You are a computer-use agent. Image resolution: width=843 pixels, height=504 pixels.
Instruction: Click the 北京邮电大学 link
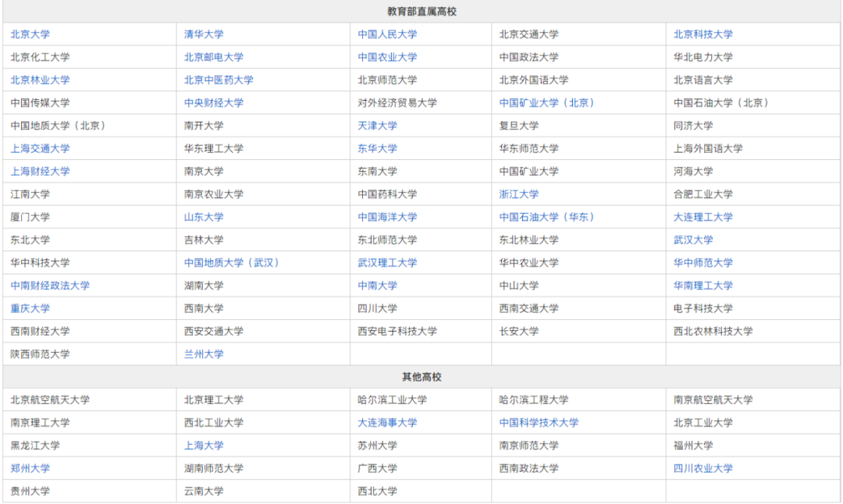coord(213,57)
